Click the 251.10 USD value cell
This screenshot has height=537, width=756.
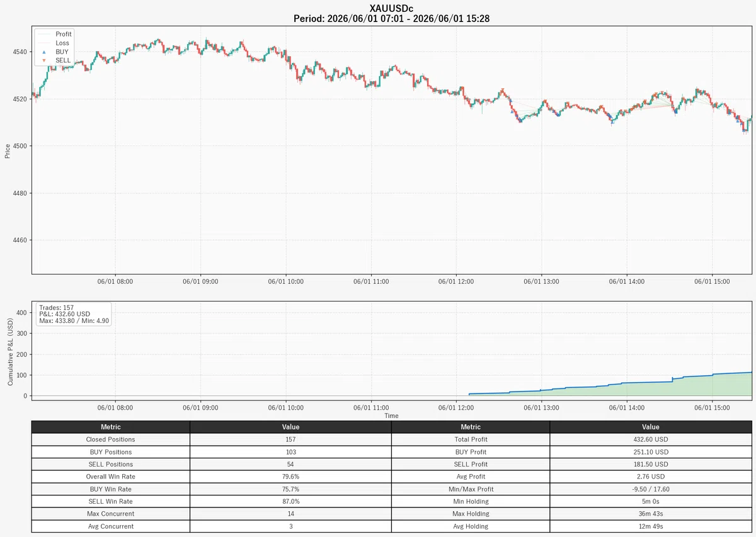click(651, 452)
